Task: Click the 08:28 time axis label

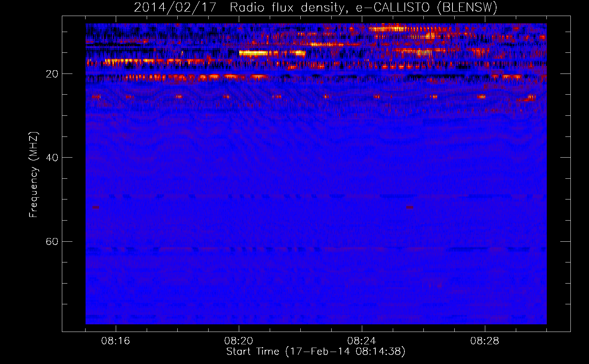Action: (485, 341)
